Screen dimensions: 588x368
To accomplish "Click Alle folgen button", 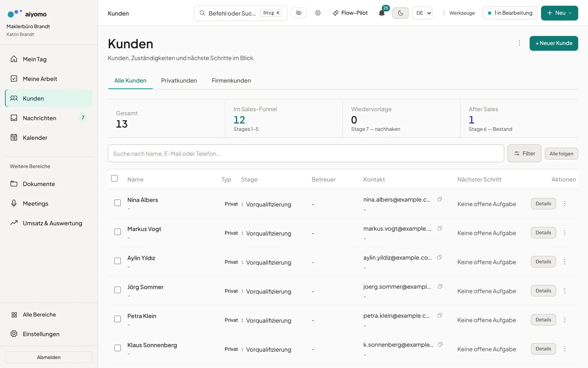I will pyautogui.click(x=561, y=154).
